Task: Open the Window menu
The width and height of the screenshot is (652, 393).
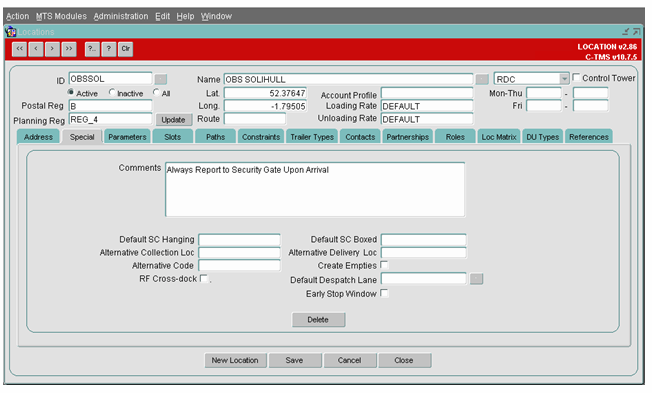Action: tap(216, 16)
